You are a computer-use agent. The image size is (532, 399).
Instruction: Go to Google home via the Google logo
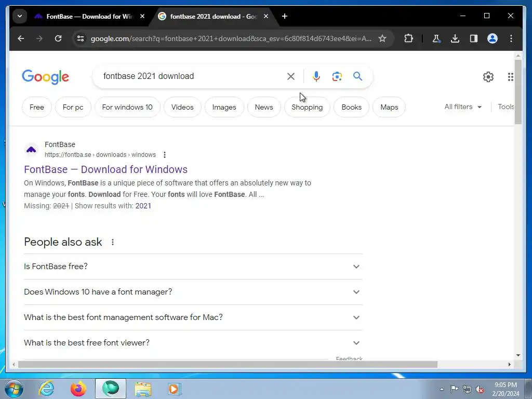point(46,77)
